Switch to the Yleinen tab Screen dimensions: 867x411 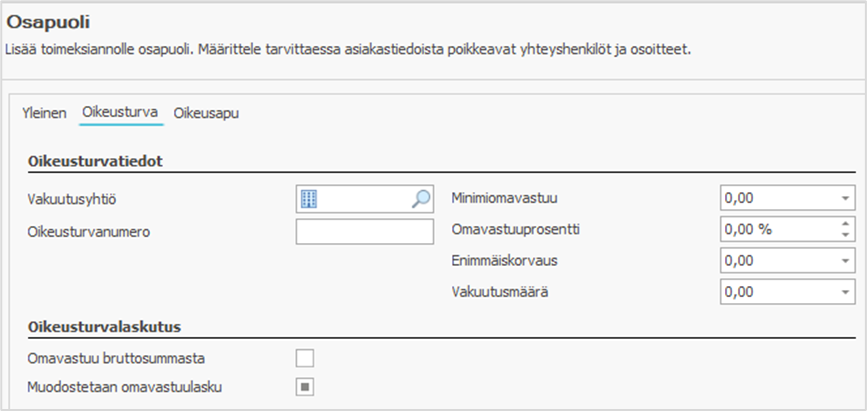(44, 114)
